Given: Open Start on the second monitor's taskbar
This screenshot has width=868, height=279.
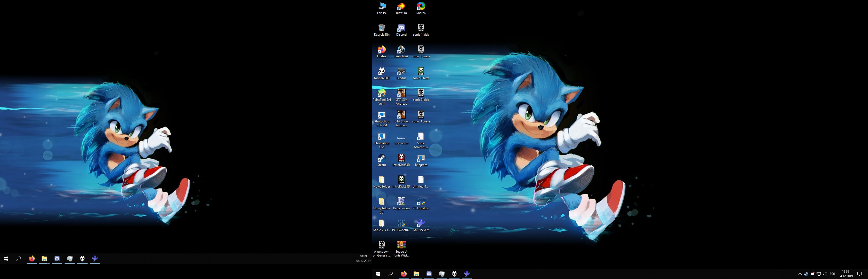Looking at the screenshot, I should [x=6, y=259].
